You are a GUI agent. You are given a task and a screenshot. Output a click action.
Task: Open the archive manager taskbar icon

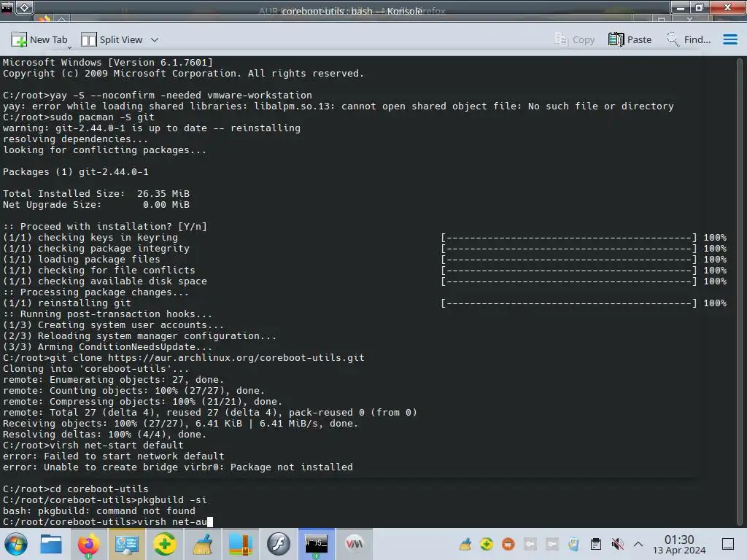pos(241,544)
